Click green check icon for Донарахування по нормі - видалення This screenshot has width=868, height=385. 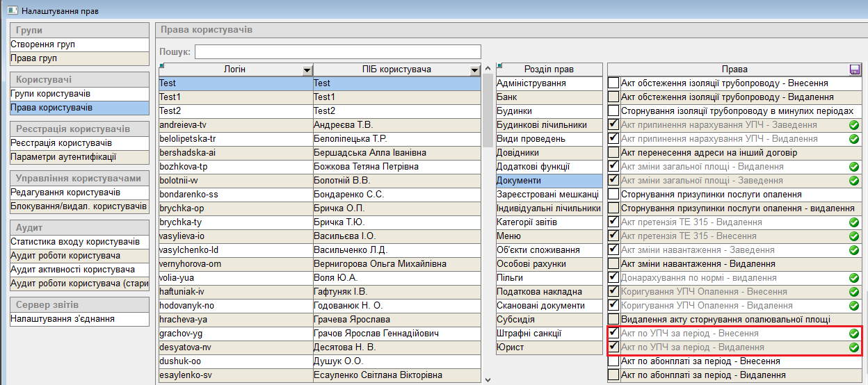(853, 278)
